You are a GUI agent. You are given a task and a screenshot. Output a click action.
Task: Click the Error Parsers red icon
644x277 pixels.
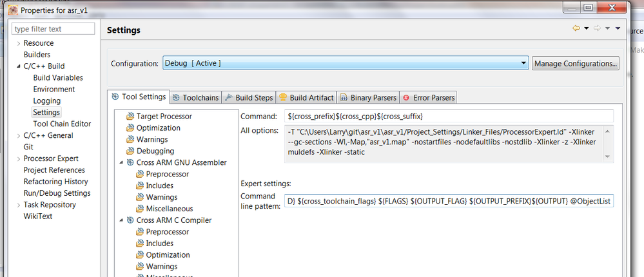click(406, 98)
